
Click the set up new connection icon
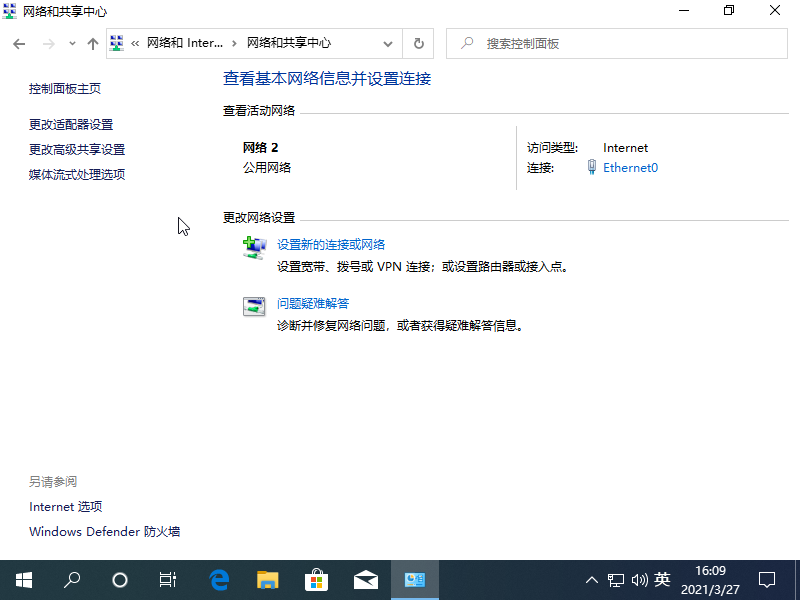coord(254,247)
